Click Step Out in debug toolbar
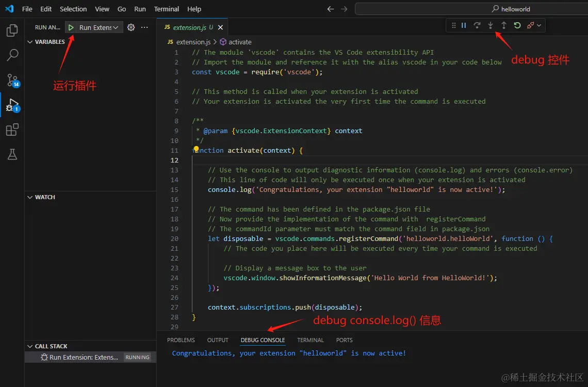 504,25
